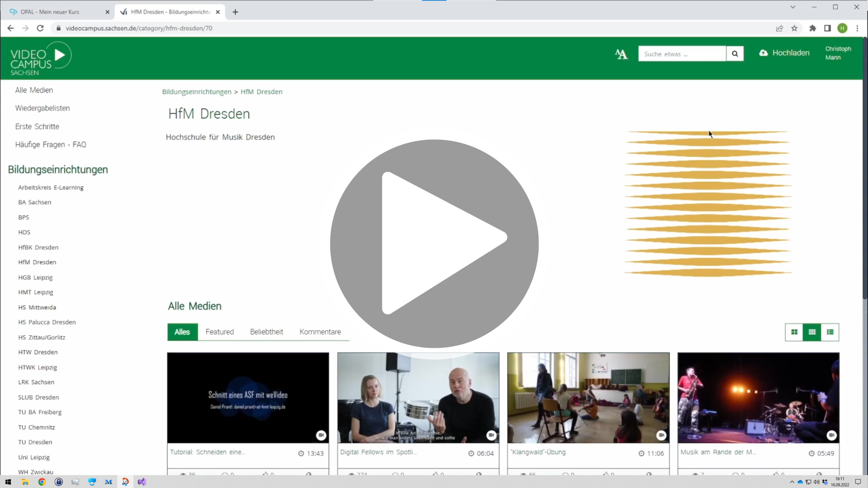This screenshot has width=868, height=488.
Task: Open Häufige Fragen - FAQ link
Action: click(x=51, y=144)
